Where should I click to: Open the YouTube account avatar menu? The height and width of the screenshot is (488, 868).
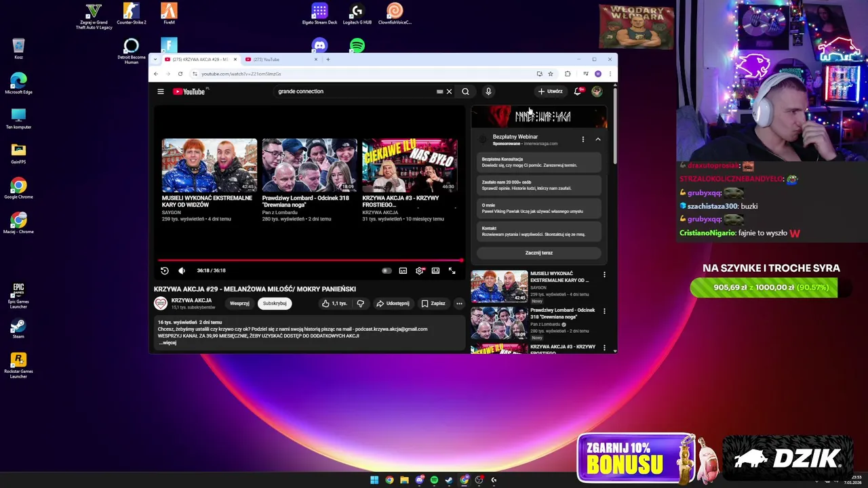coord(597,91)
